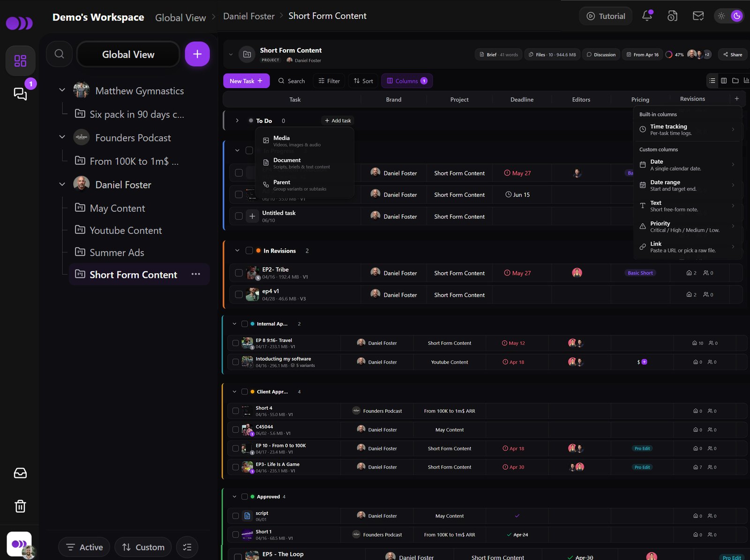The image size is (750, 560).
Task: Open the Sort button
Action: (363, 81)
